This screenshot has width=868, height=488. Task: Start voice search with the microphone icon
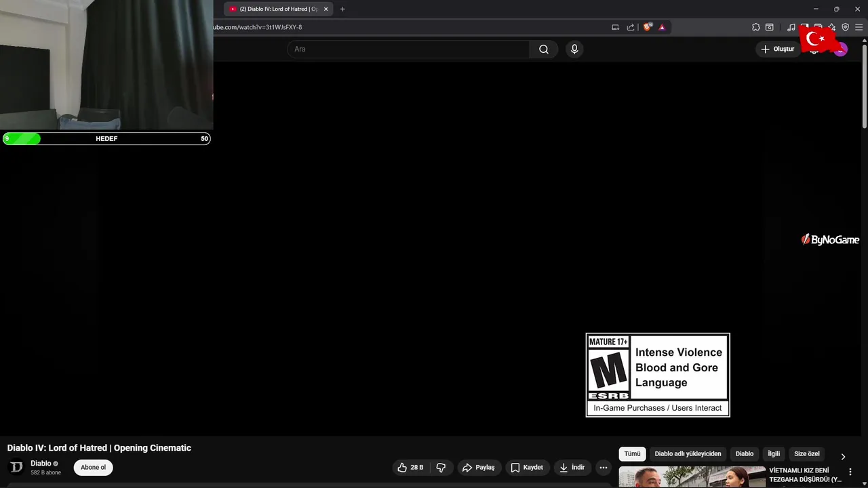coord(574,49)
